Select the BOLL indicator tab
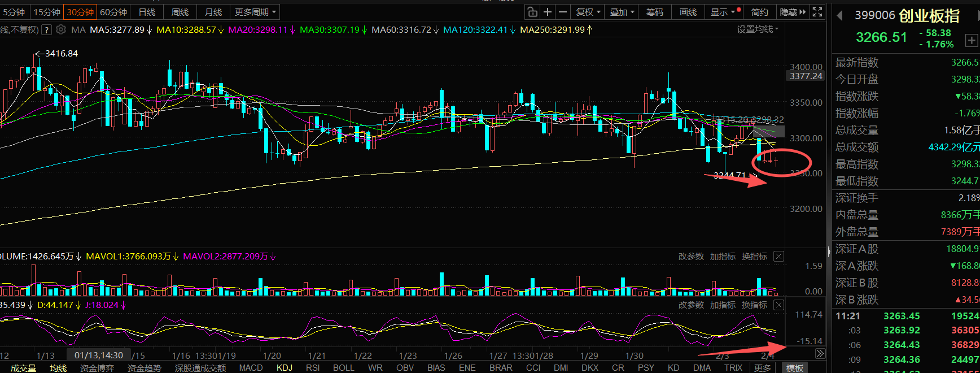The height and width of the screenshot is (373, 980). pos(343,368)
